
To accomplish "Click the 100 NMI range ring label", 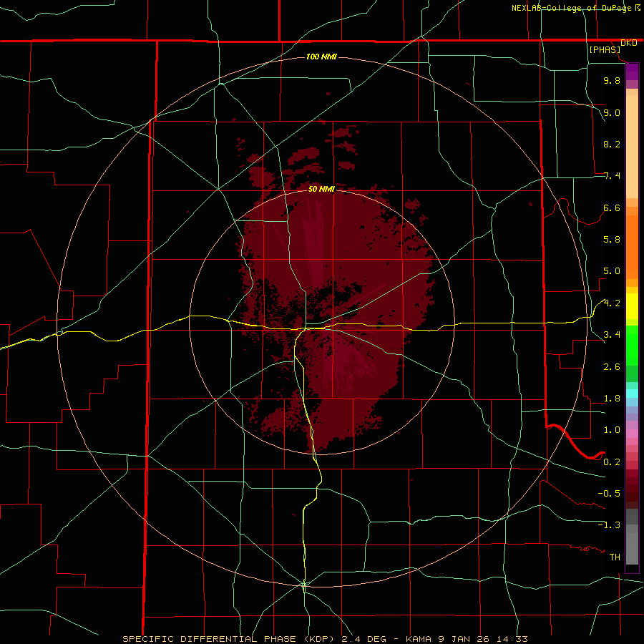I will [x=321, y=57].
